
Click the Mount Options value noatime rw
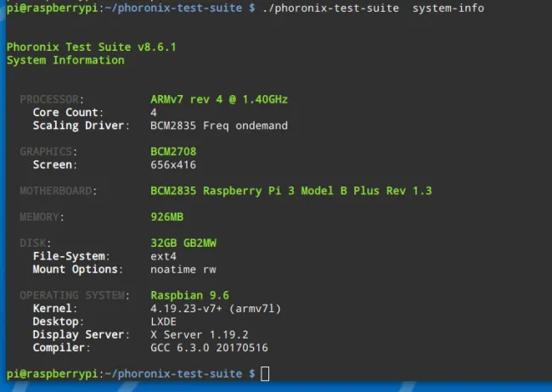click(183, 269)
